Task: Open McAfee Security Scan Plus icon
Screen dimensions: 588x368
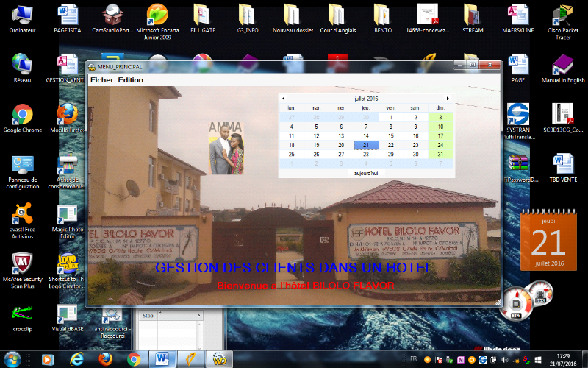Action: pyautogui.click(x=22, y=271)
